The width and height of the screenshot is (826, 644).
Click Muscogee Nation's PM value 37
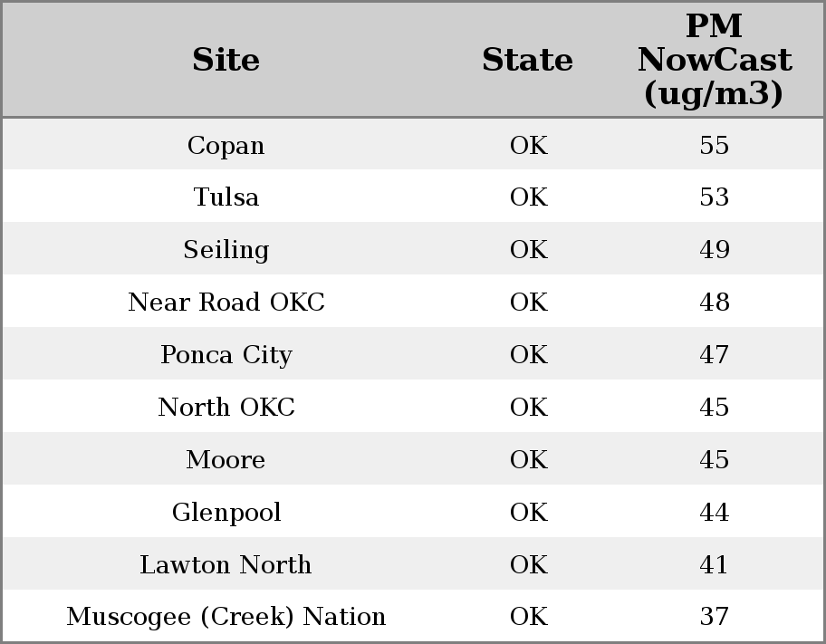pos(714,617)
